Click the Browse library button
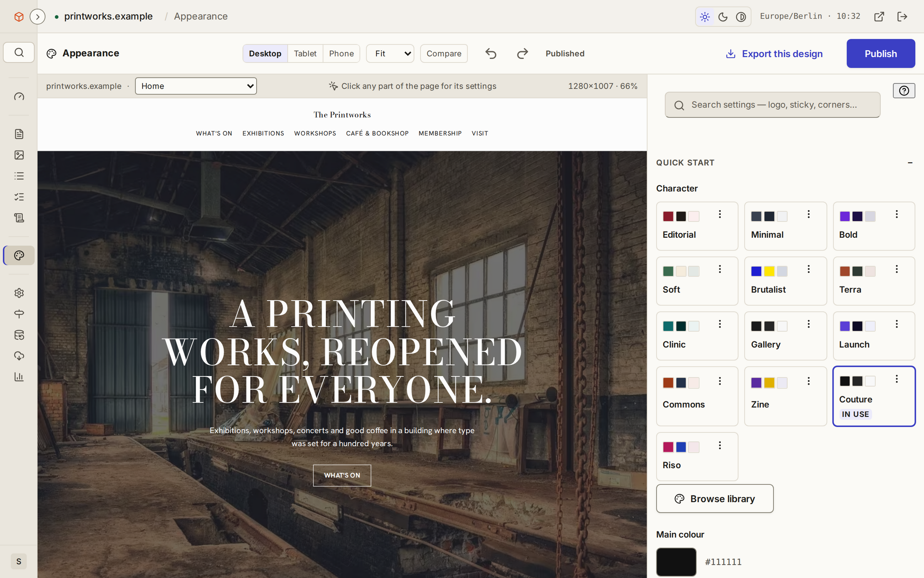The width and height of the screenshot is (924, 578). [715, 499]
